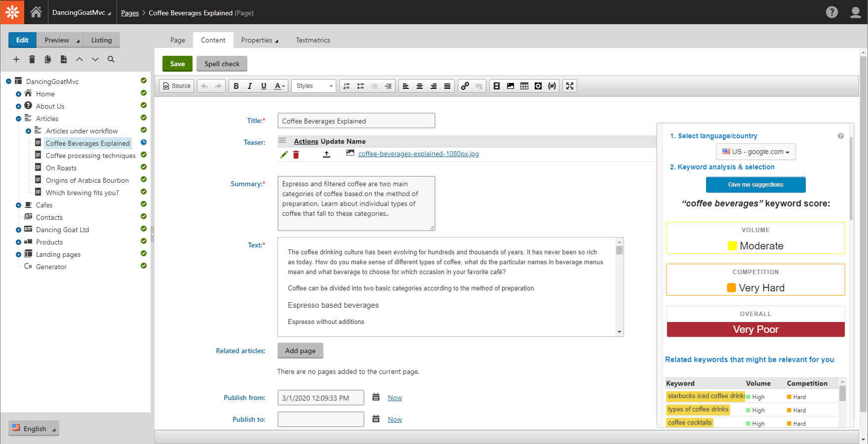Expand Articles under workflow node
Image resolution: width=868 pixels, height=444 pixels.
28,131
